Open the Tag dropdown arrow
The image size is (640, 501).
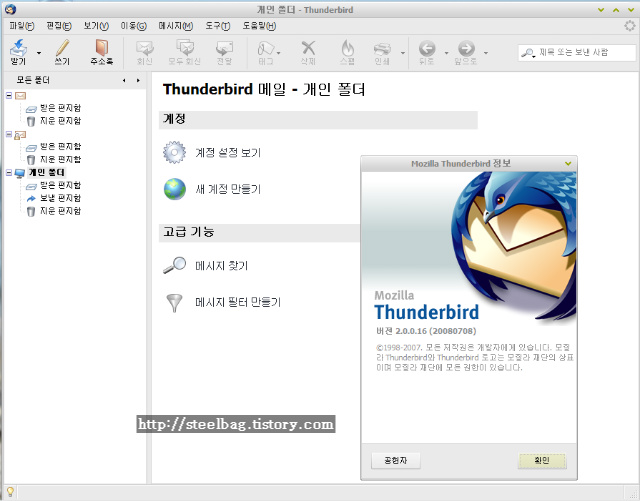click(279, 53)
